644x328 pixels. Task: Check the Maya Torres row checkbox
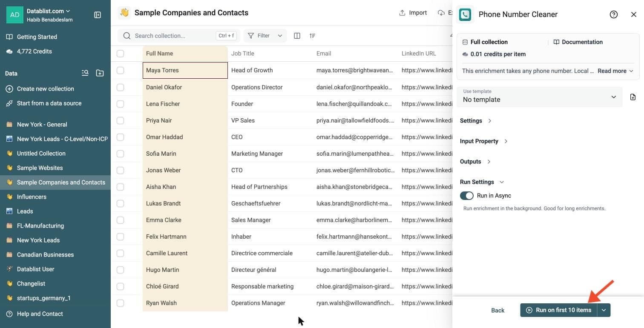coord(121,70)
